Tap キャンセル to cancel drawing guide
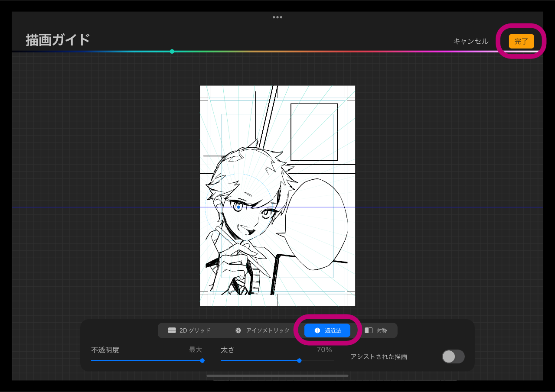This screenshot has width=555, height=392. pos(470,42)
